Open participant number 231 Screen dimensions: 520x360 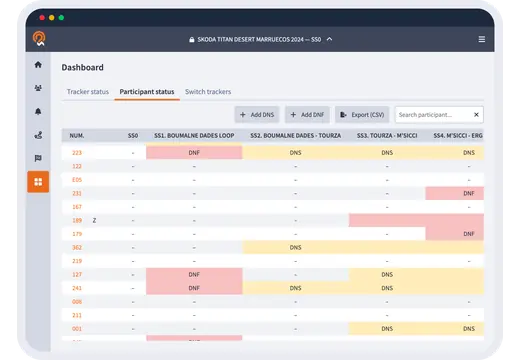77,193
